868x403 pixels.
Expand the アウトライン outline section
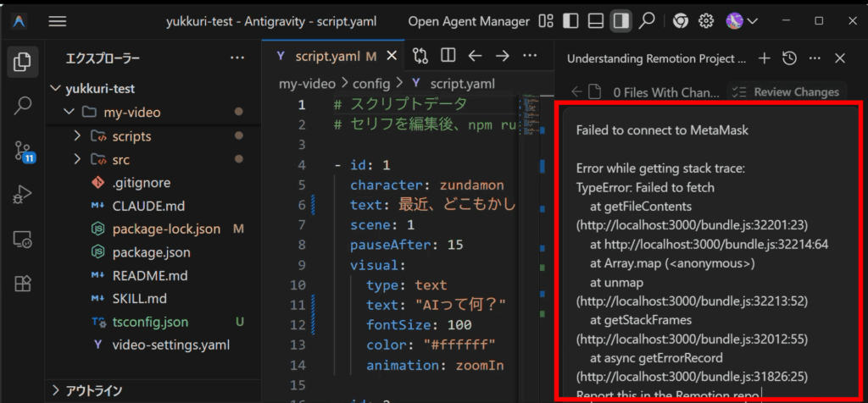click(x=57, y=390)
